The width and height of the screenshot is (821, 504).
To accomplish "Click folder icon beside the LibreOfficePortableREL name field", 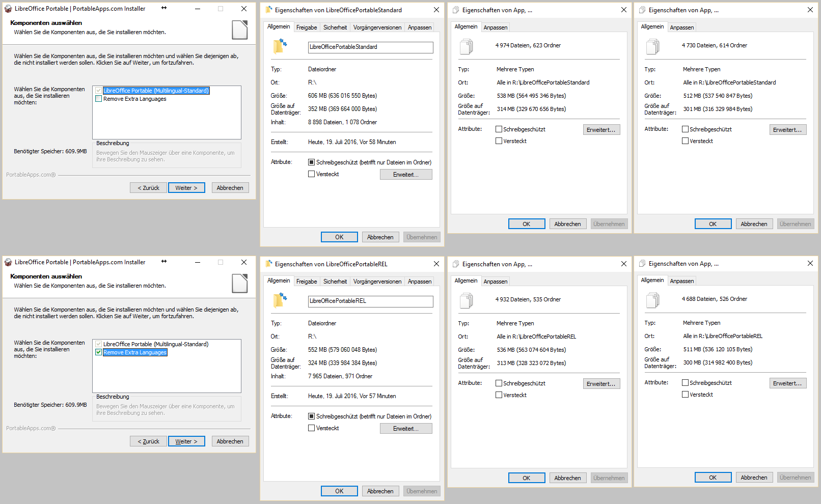I will pyautogui.click(x=280, y=300).
